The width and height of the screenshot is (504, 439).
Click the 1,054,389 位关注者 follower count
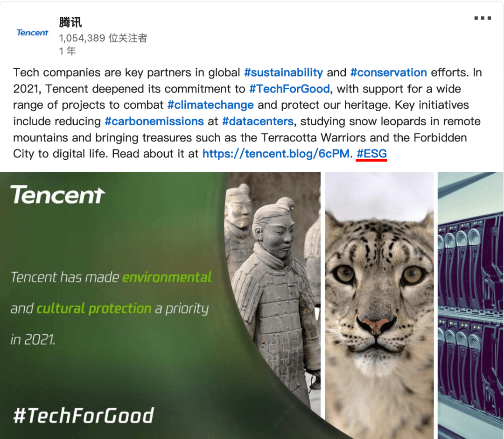(103, 38)
